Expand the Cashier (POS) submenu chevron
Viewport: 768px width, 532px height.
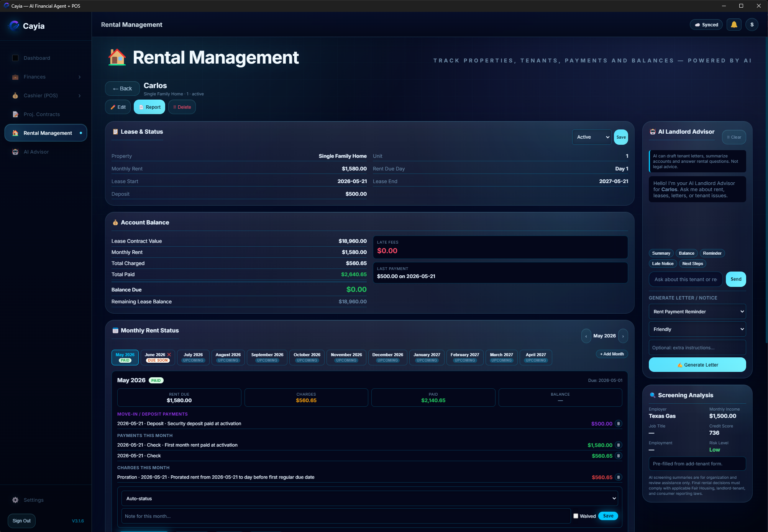click(x=80, y=96)
